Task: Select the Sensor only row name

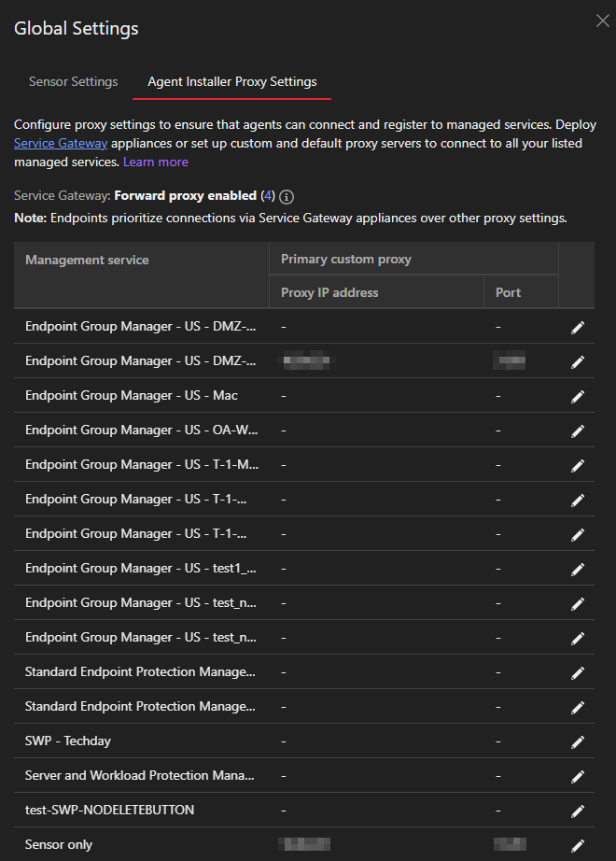Action: point(59,844)
